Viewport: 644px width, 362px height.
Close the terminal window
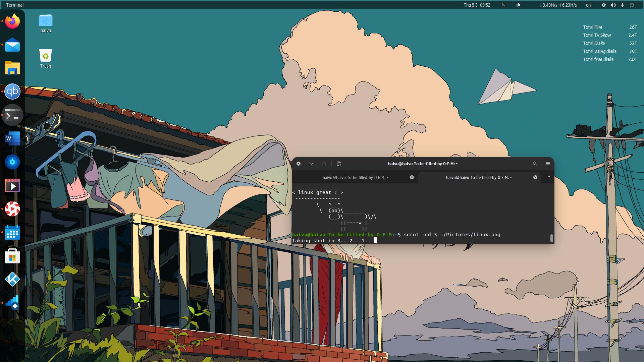click(299, 164)
